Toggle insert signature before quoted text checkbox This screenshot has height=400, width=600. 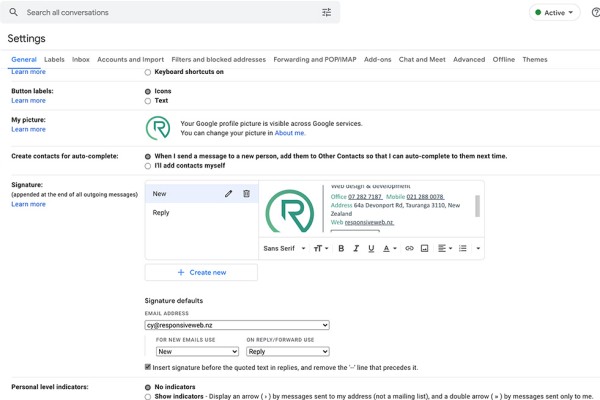click(148, 367)
